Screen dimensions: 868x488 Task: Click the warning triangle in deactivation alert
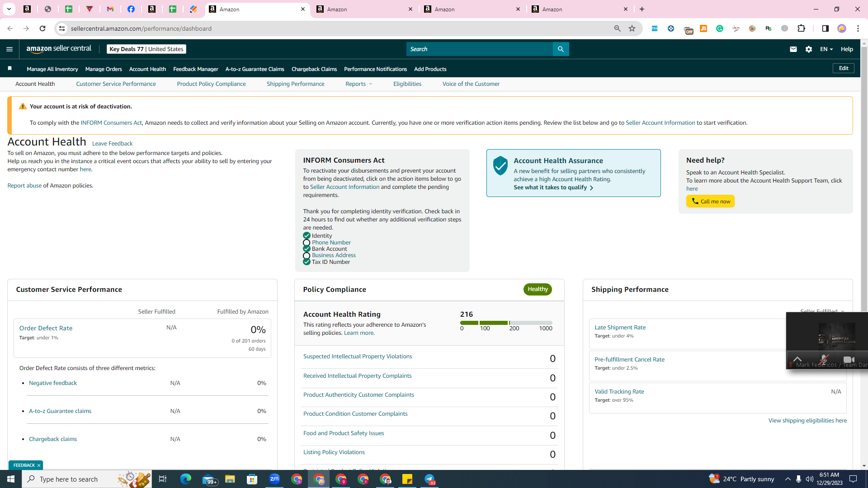click(x=23, y=107)
